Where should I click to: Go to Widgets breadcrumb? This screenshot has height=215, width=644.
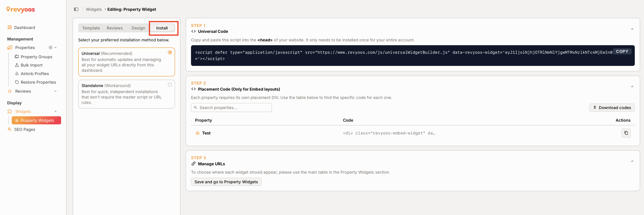tap(94, 9)
